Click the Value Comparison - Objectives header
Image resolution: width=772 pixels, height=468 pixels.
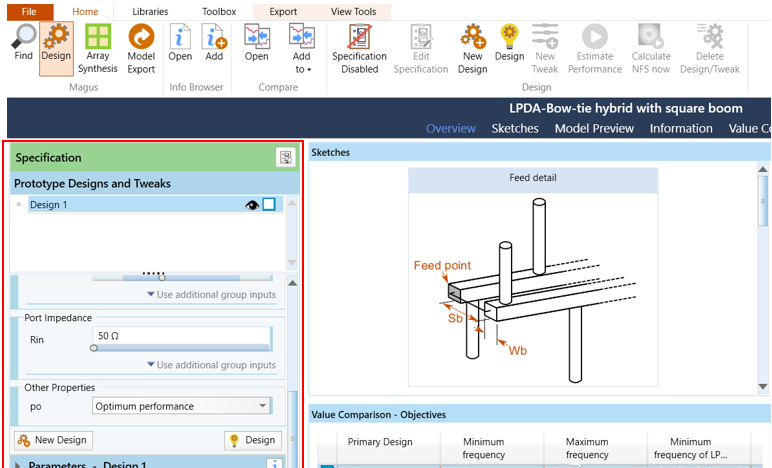click(540, 414)
